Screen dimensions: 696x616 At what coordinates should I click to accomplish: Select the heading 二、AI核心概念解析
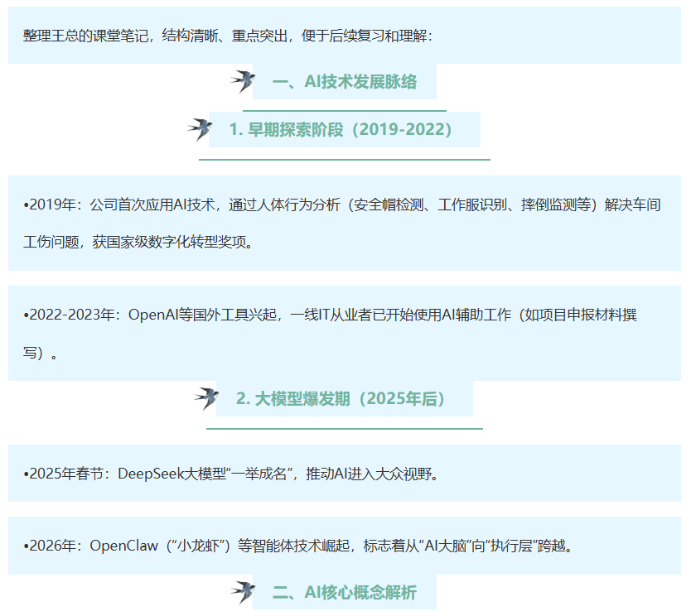(344, 593)
